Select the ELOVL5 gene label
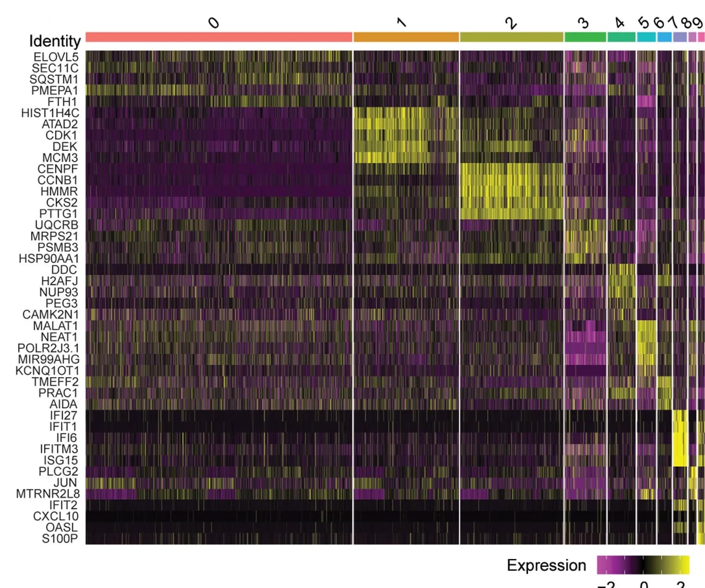The height and width of the screenshot is (588, 705). coord(56,57)
